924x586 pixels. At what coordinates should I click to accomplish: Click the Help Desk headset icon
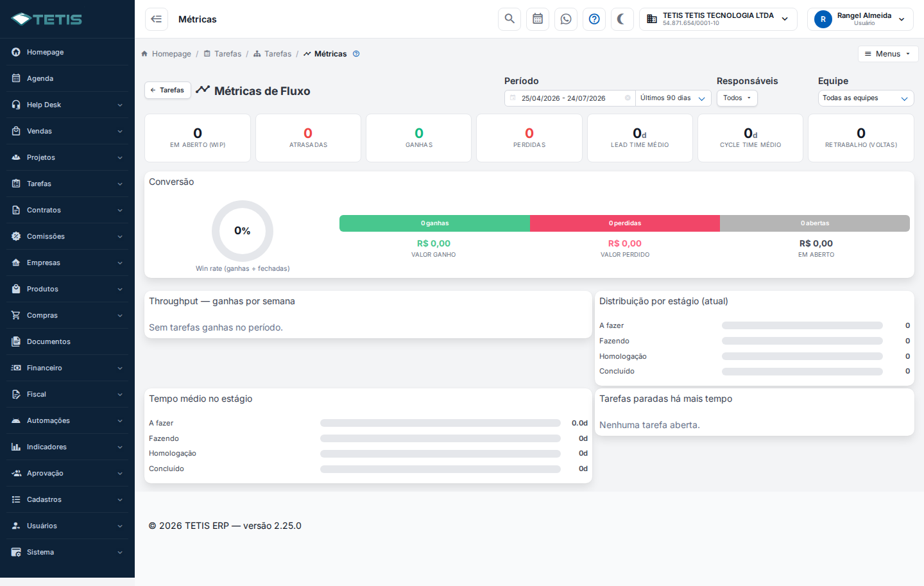pos(16,105)
